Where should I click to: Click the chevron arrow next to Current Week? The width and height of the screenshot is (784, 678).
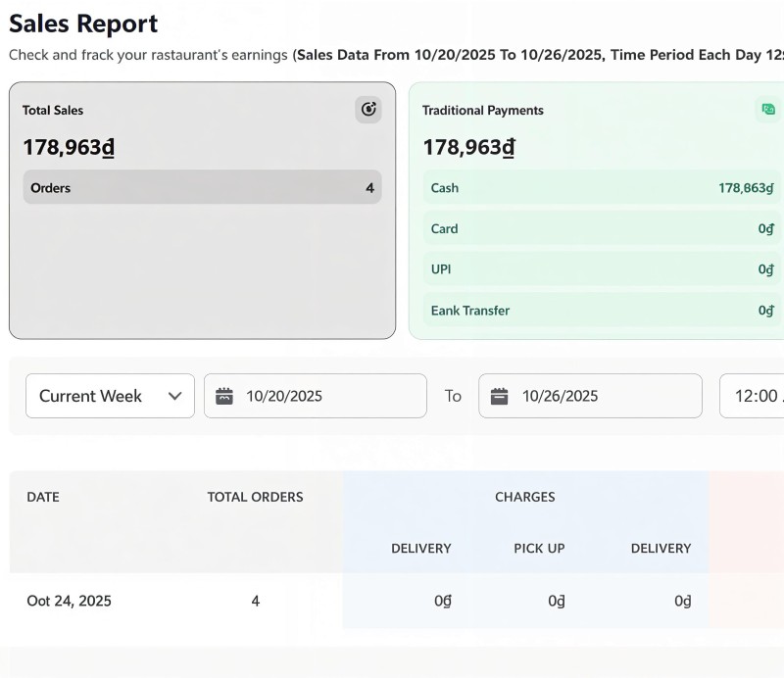(176, 396)
